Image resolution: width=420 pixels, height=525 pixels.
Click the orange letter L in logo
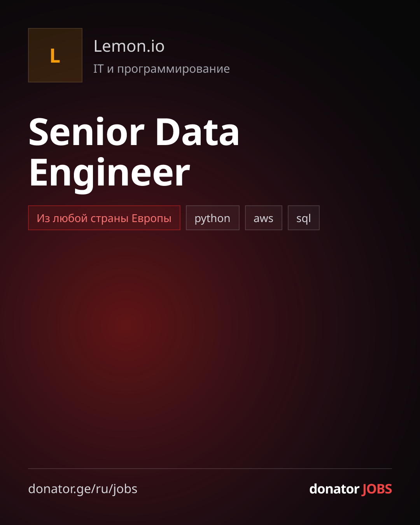click(x=55, y=56)
